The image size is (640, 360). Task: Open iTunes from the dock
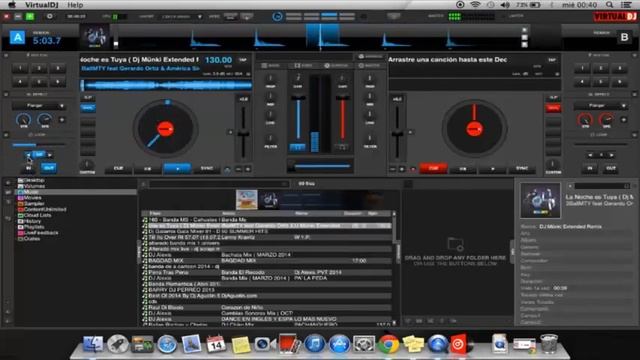click(314, 344)
